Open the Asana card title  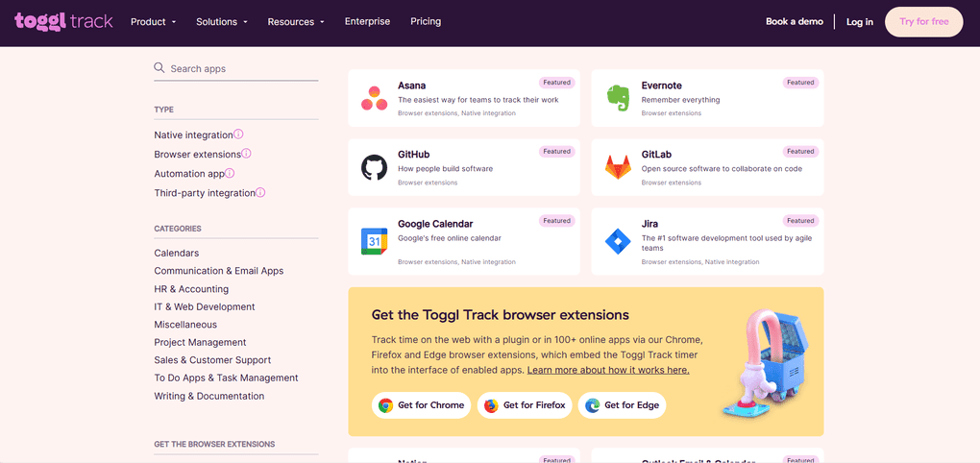[411, 85]
